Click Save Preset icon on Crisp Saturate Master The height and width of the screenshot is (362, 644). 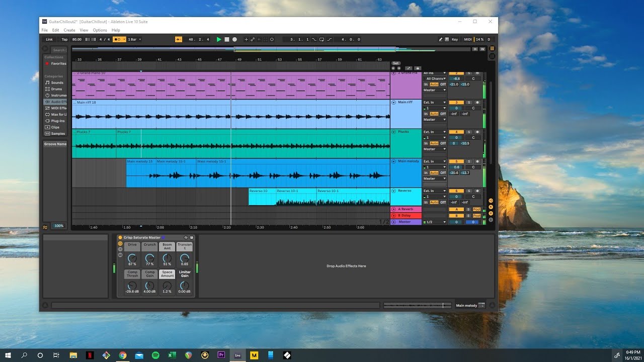[192, 237]
